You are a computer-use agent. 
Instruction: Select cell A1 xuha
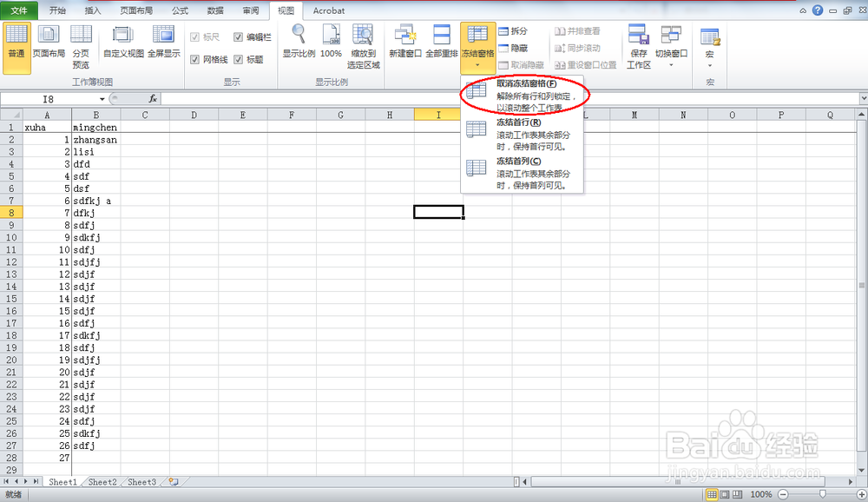coord(47,127)
